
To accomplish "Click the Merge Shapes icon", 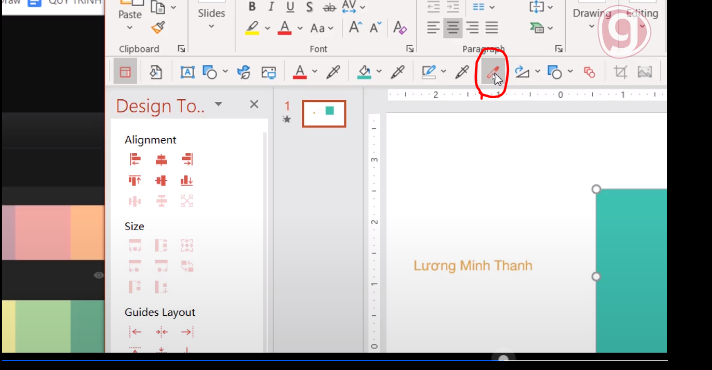I will (x=589, y=72).
